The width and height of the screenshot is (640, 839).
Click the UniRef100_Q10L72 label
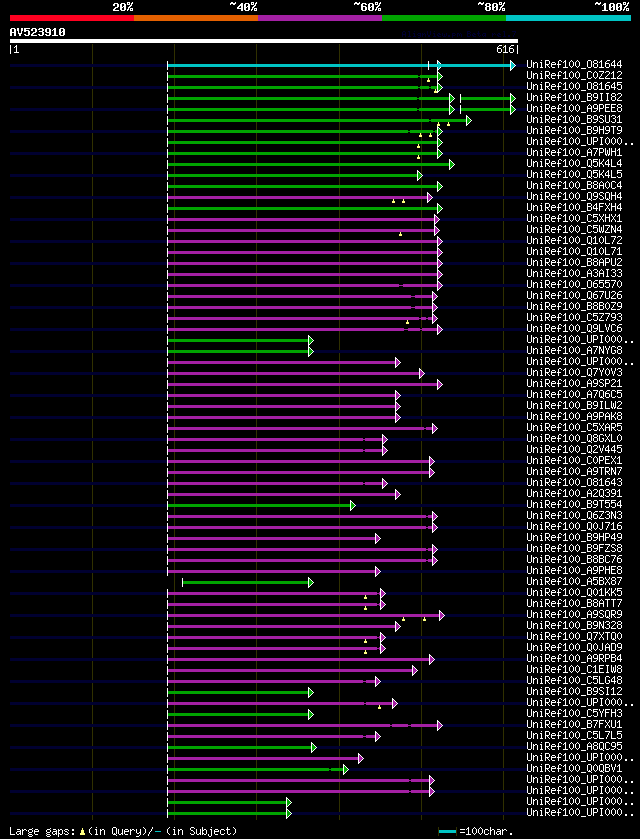click(x=574, y=240)
